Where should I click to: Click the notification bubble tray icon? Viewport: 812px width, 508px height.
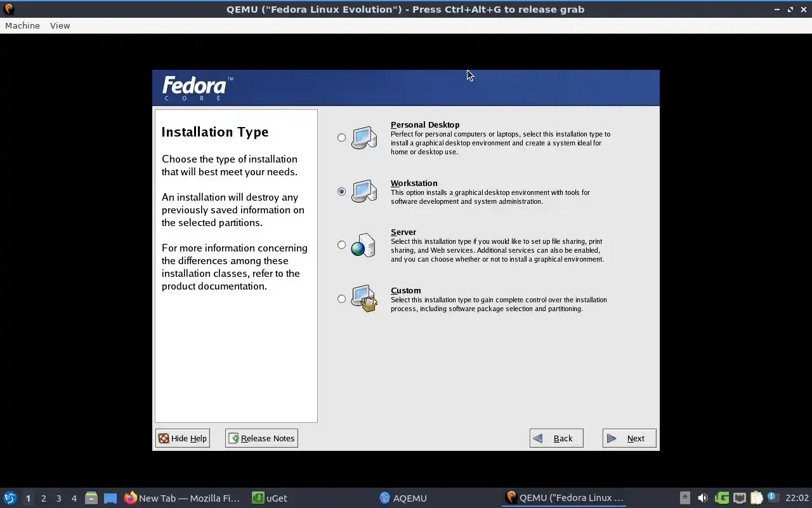(x=773, y=497)
